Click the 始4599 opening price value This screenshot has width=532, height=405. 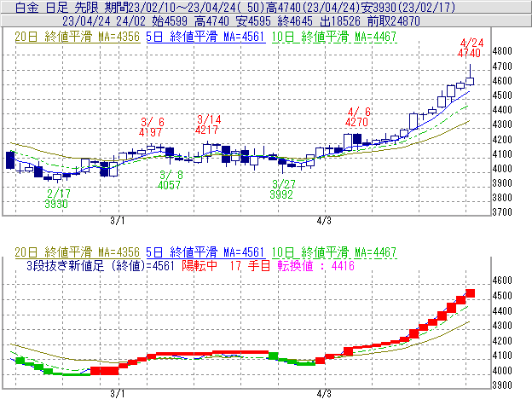[x=170, y=21]
